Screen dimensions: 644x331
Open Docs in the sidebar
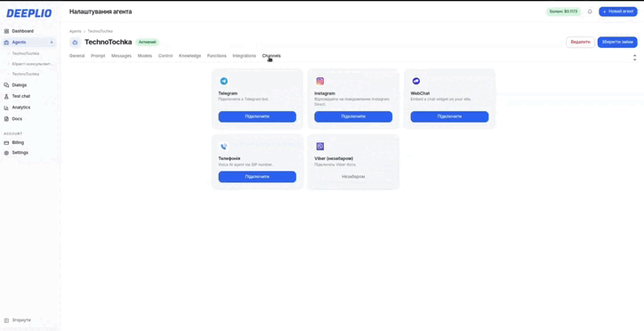(17, 118)
